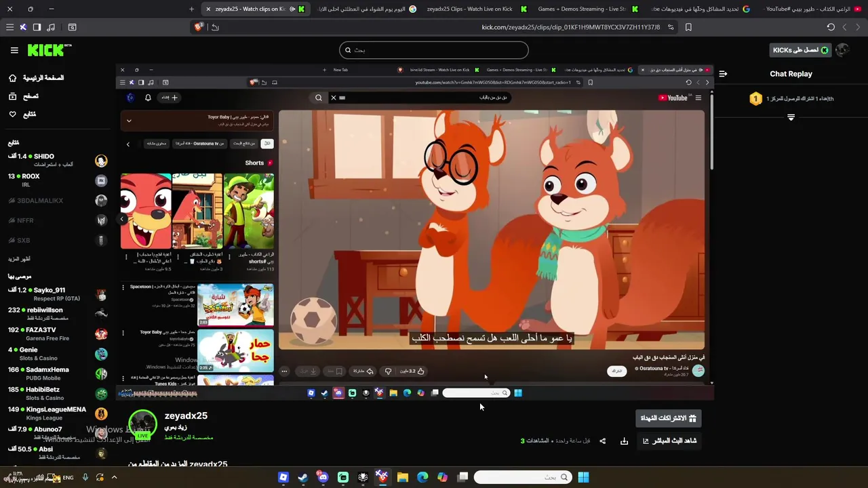The width and height of the screenshot is (868, 488).
Task: Click the gifted subscriptions button 'الاشتراكات المهداة'
Action: [669, 418]
